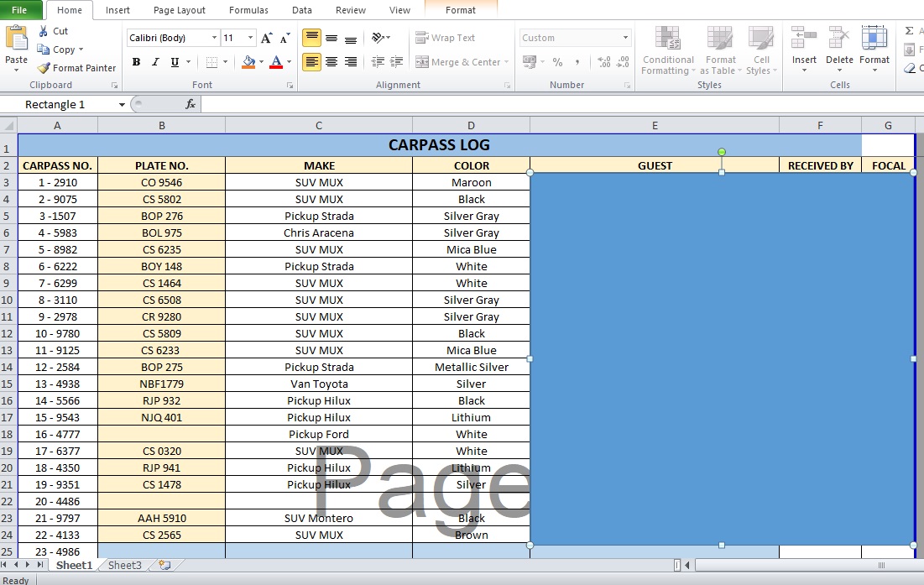This screenshot has height=585, width=924.
Task: Select Middle Align alignment
Action: [x=331, y=39]
